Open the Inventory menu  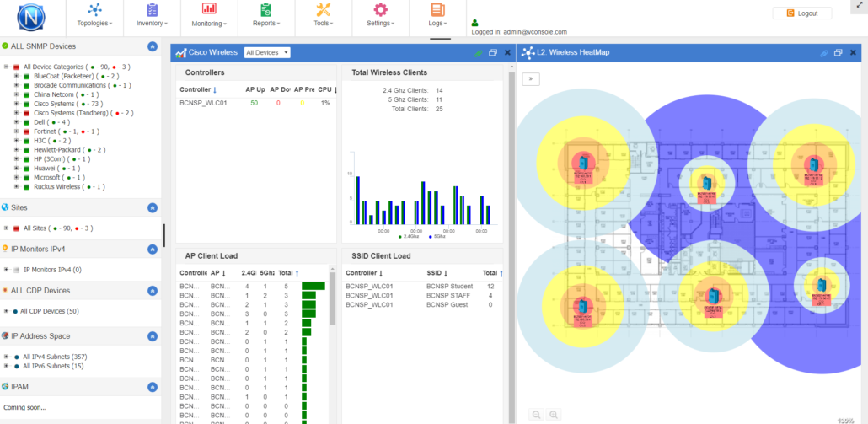(x=152, y=16)
